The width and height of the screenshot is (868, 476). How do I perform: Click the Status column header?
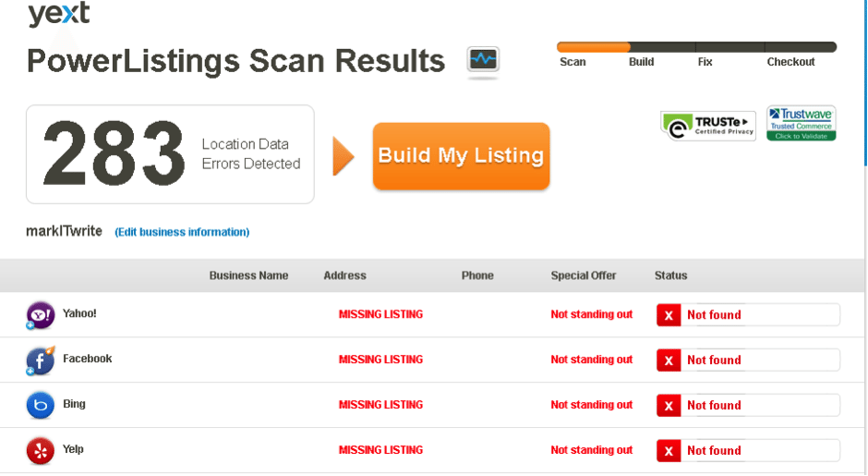(670, 275)
